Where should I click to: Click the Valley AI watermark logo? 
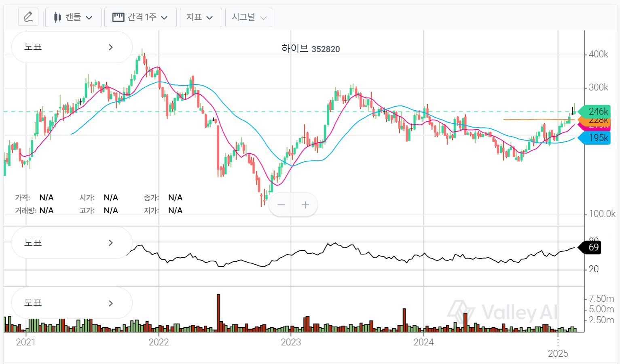point(502,313)
